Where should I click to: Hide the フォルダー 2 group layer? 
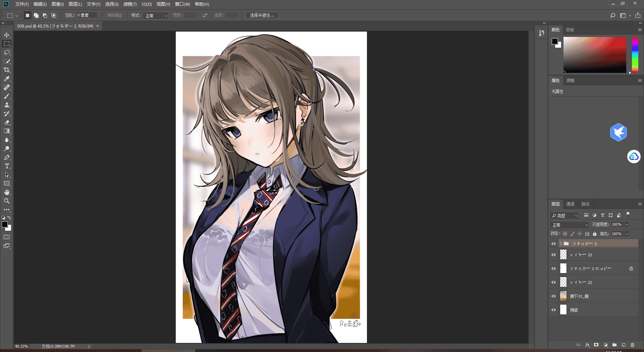click(554, 244)
